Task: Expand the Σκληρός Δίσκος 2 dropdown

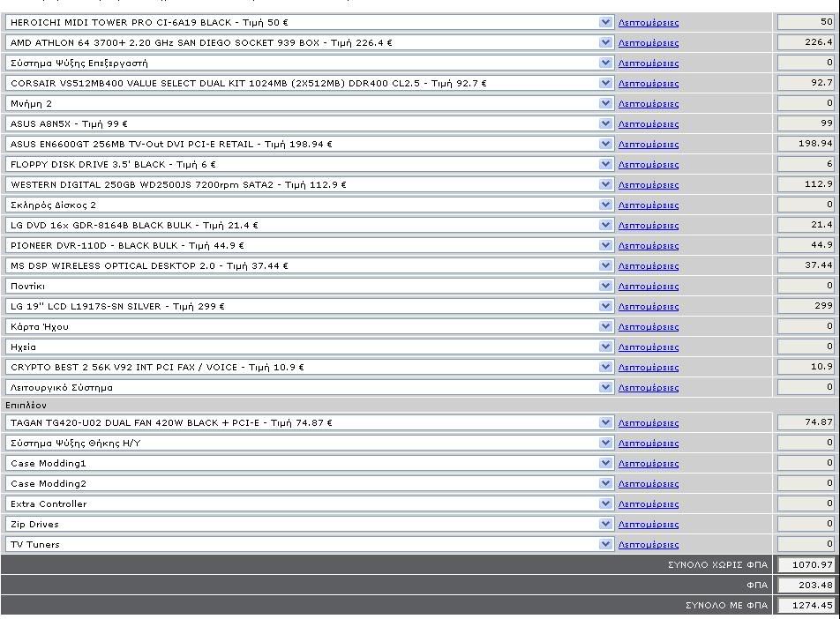Action: [309, 205]
